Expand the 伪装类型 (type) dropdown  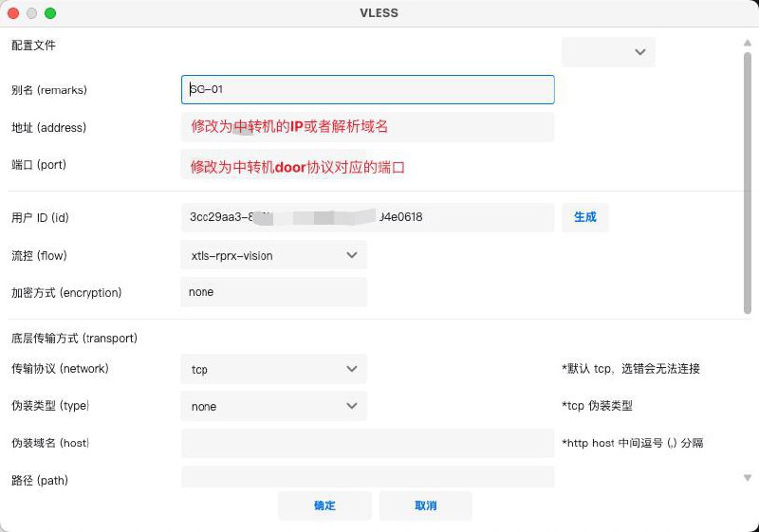(x=273, y=406)
